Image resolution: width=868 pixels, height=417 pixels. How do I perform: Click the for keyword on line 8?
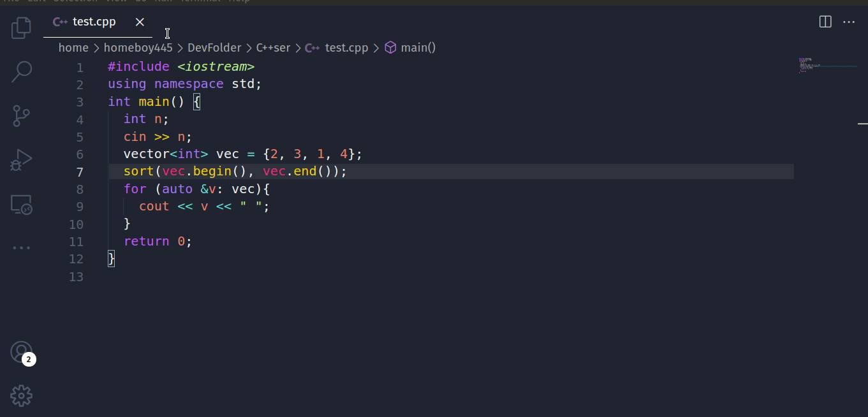pyautogui.click(x=135, y=189)
